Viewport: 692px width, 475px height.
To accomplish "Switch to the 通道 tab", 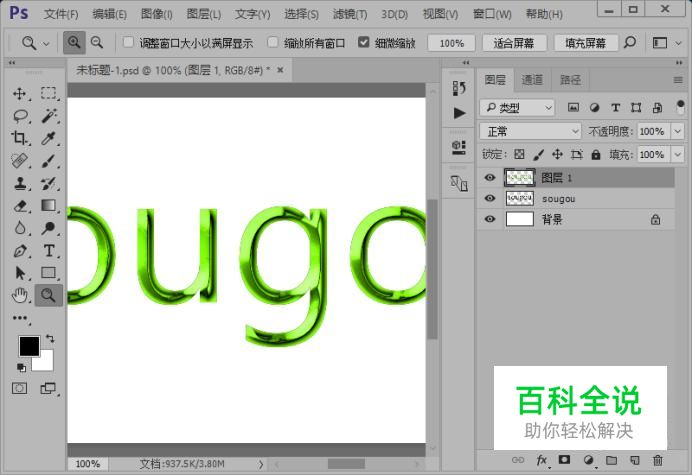I will point(532,79).
